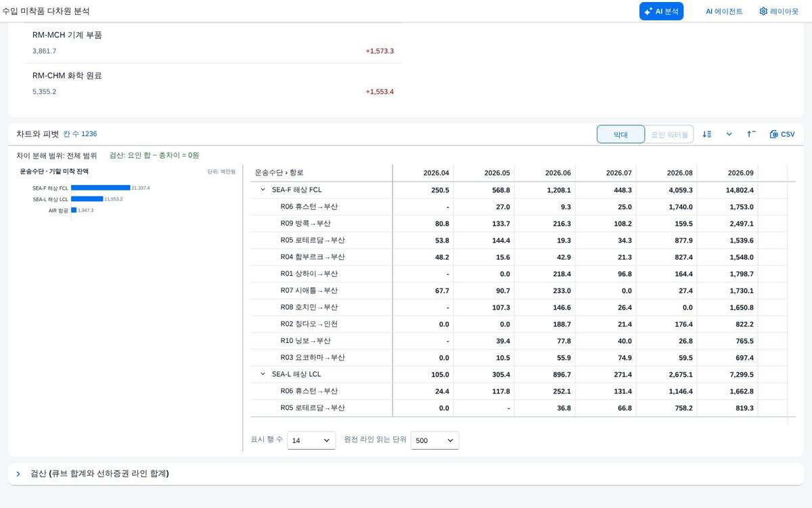Click the AI 분석 sparkle button

[x=661, y=12]
